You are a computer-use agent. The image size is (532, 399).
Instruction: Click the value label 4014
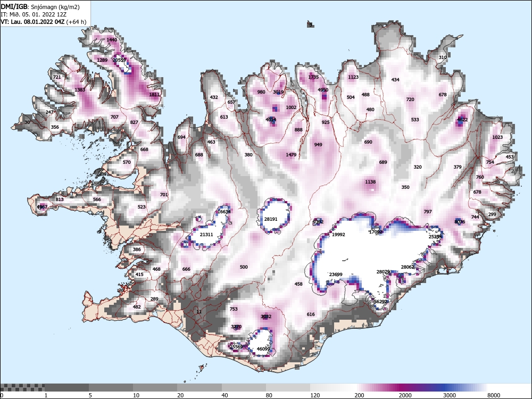pyautogui.click(x=271, y=120)
